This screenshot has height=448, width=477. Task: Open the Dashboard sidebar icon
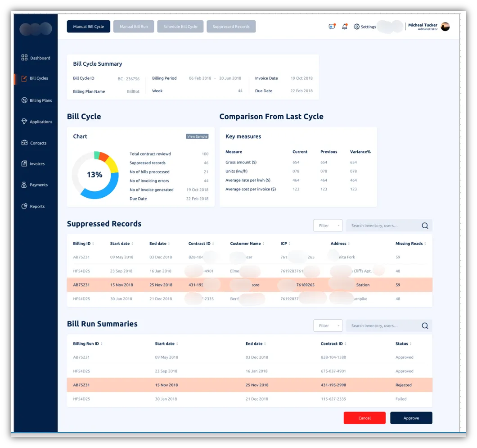[24, 58]
